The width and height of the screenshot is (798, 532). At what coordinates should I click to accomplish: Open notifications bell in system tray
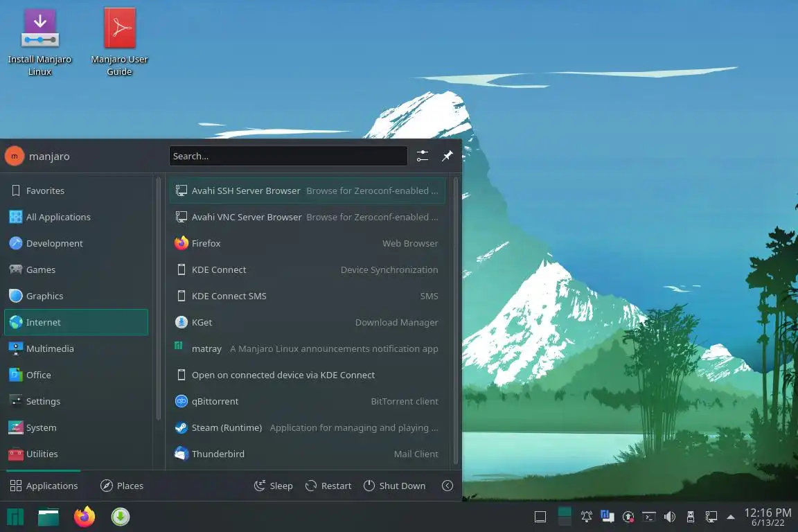[x=586, y=517]
